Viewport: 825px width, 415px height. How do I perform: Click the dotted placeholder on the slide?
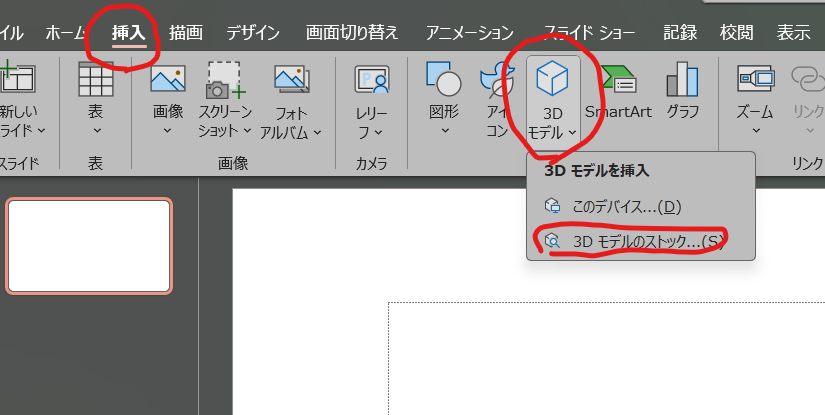[x=607, y=358]
